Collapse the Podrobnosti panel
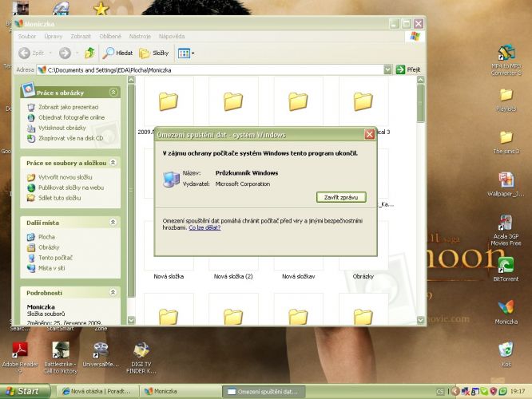 click(113, 292)
